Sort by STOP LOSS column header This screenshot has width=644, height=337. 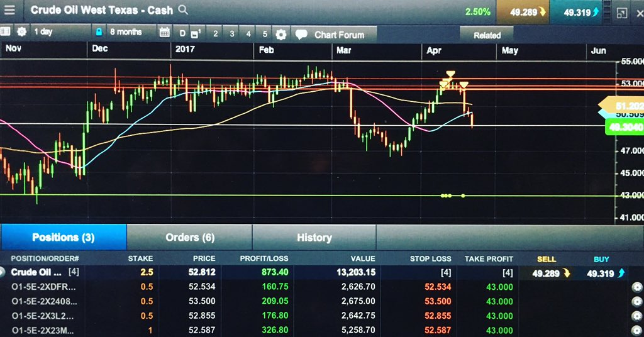(x=430, y=259)
